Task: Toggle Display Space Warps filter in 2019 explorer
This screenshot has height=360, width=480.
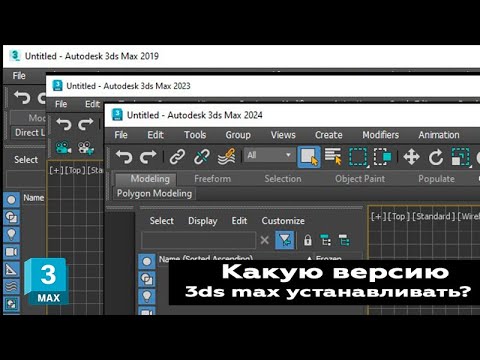Action: point(11,286)
